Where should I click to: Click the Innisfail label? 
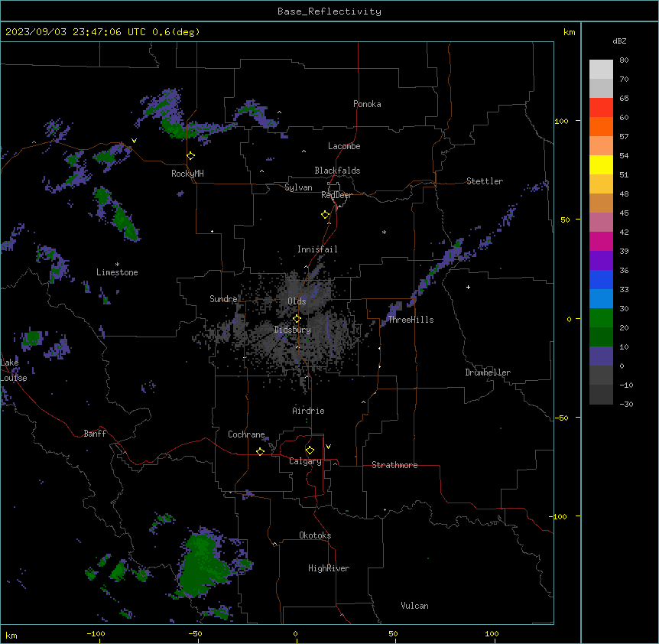(x=317, y=249)
